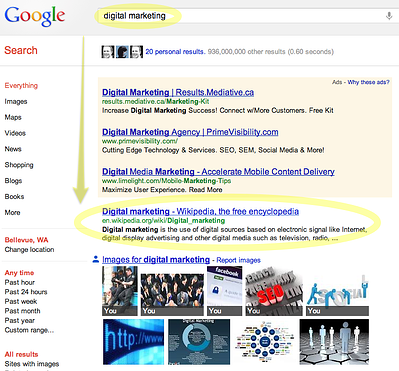Open the SEO image thumbnail
Viewport: 399px width, 371px height.
(x=274, y=291)
